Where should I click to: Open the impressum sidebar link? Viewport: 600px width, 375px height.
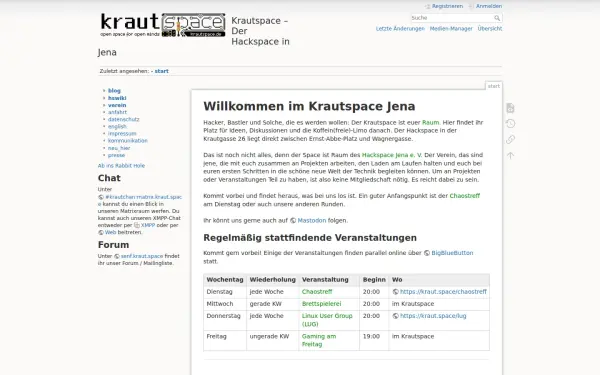tap(122, 134)
